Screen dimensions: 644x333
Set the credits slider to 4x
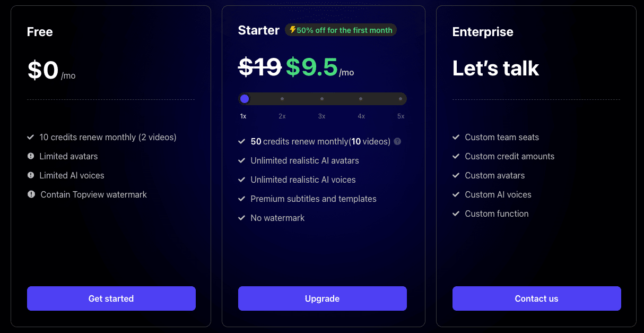tap(361, 99)
